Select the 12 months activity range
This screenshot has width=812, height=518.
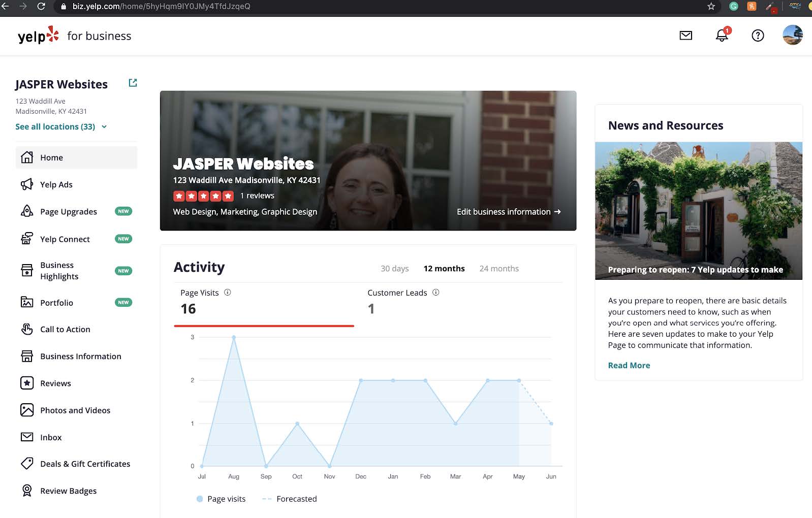pos(444,269)
